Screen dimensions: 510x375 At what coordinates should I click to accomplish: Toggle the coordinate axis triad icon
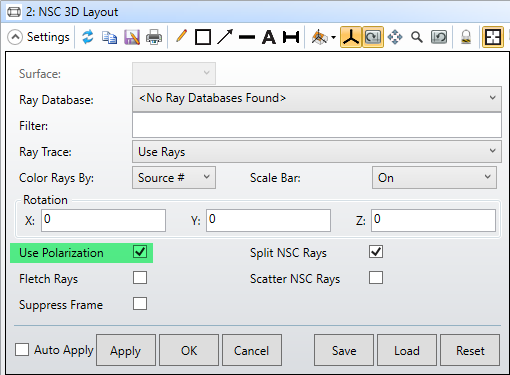click(351, 37)
